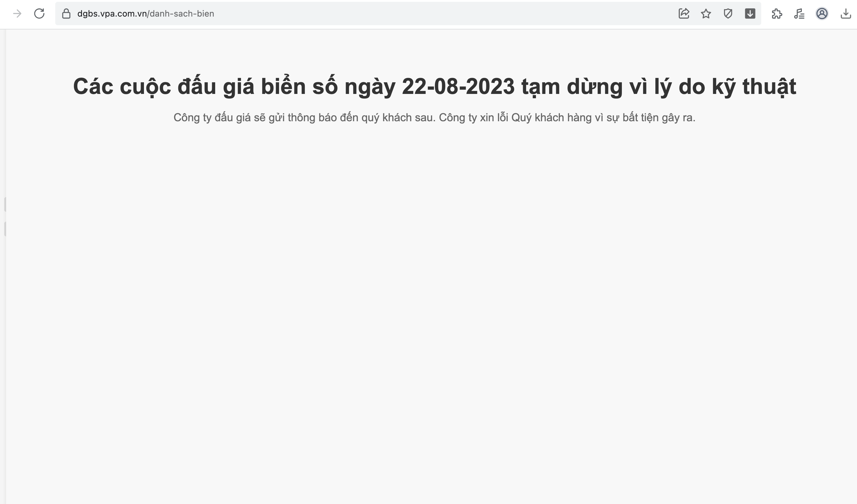Open the user profile avatar menu
Image resolution: width=857 pixels, height=504 pixels.
coord(822,14)
